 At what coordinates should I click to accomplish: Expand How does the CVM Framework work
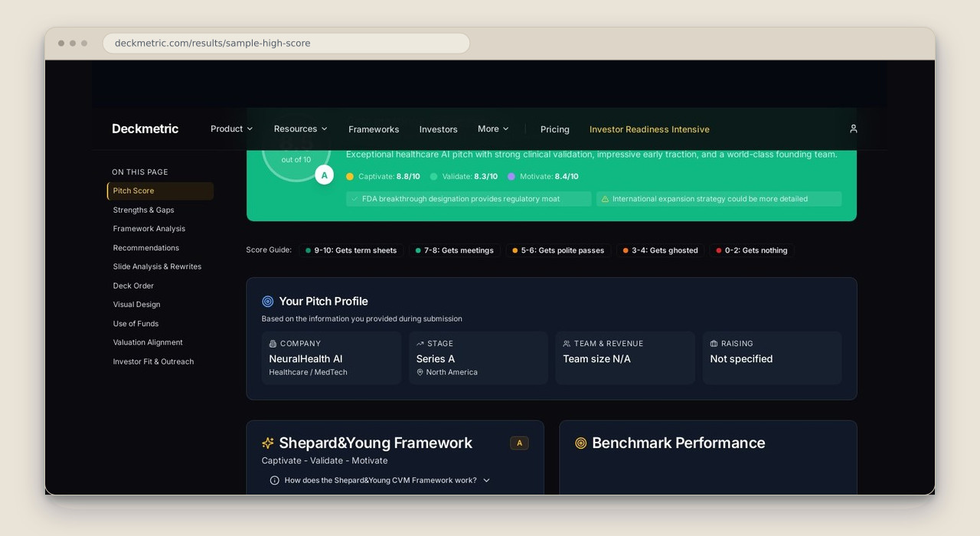click(380, 480)
